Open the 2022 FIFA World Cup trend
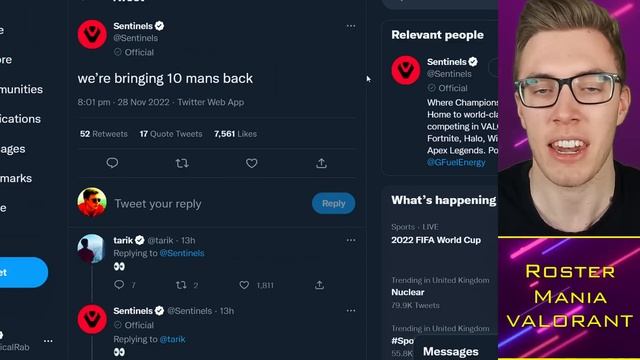The height and width of the screenshot is (360, 640). coord(436,240)
